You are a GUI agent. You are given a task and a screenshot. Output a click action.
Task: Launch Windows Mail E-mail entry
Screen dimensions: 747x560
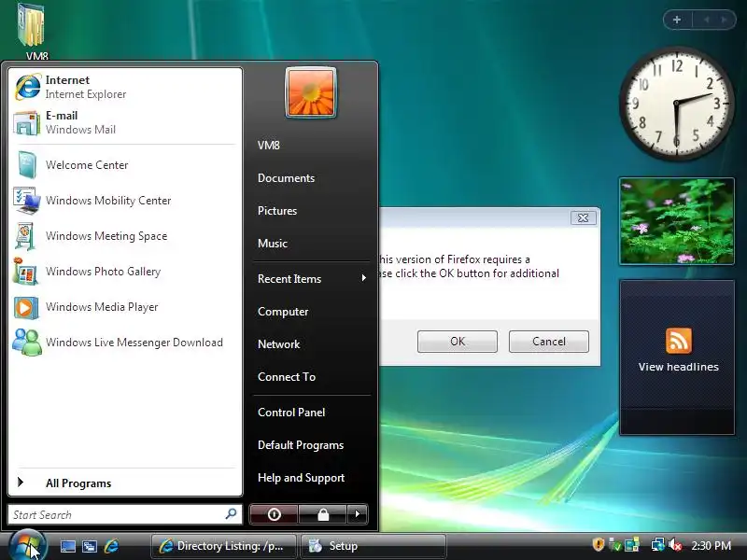125,122
